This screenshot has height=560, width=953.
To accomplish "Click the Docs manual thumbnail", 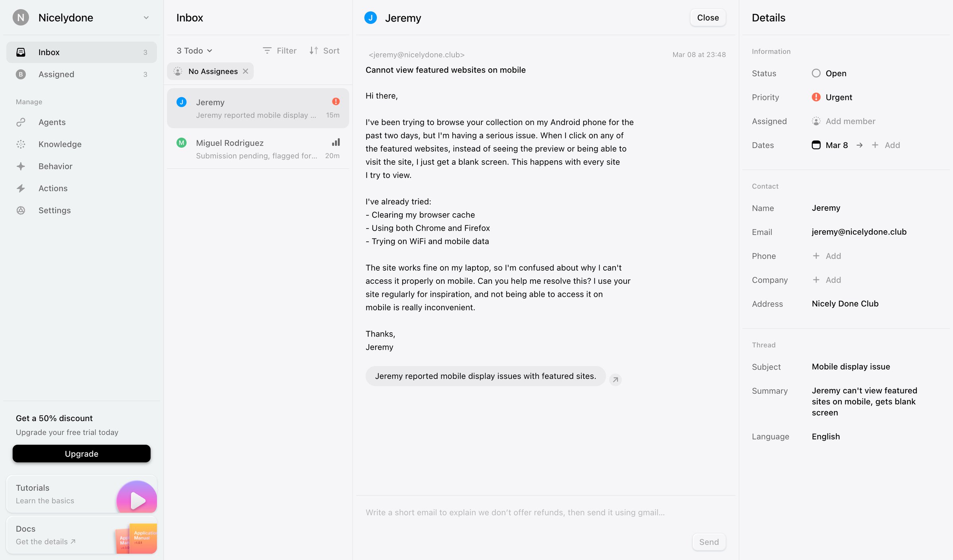I will (136, 539).
